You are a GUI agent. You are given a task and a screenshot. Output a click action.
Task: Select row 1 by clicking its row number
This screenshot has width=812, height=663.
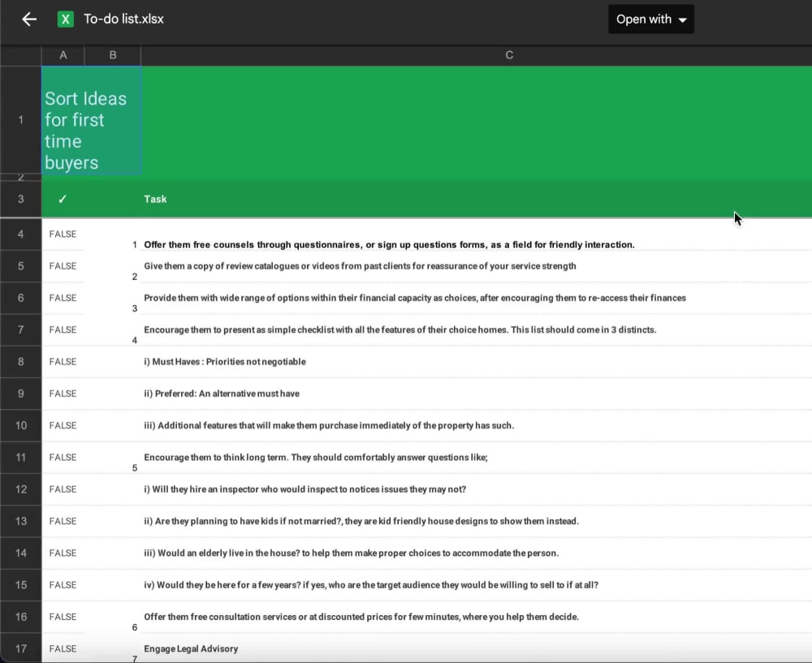tap(20, 120)
